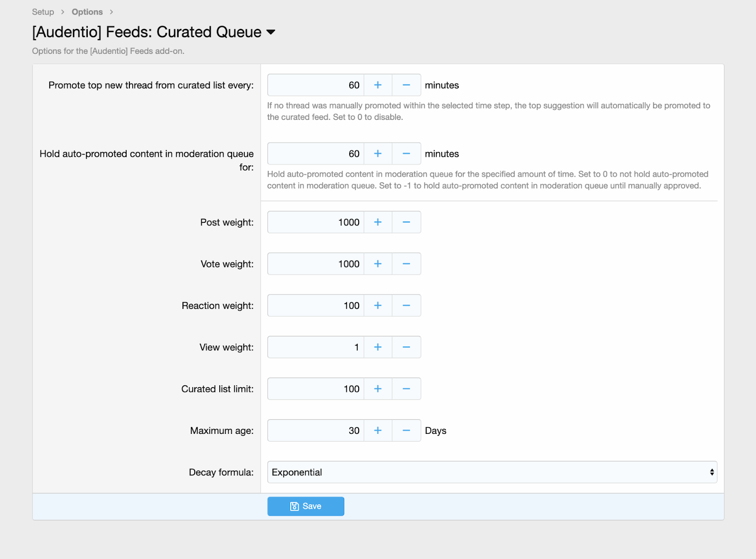Raise Vote weight with the plus icon

(378, 264)
